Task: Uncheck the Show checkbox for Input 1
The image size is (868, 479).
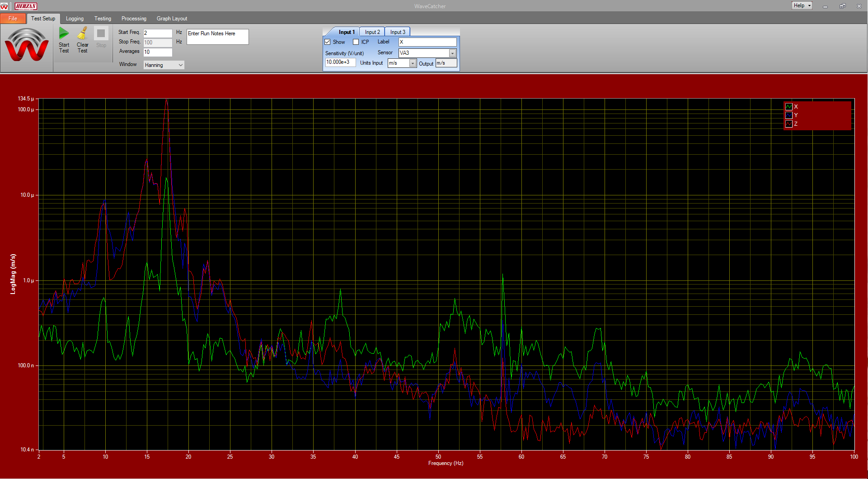Action: pos(328,42)
